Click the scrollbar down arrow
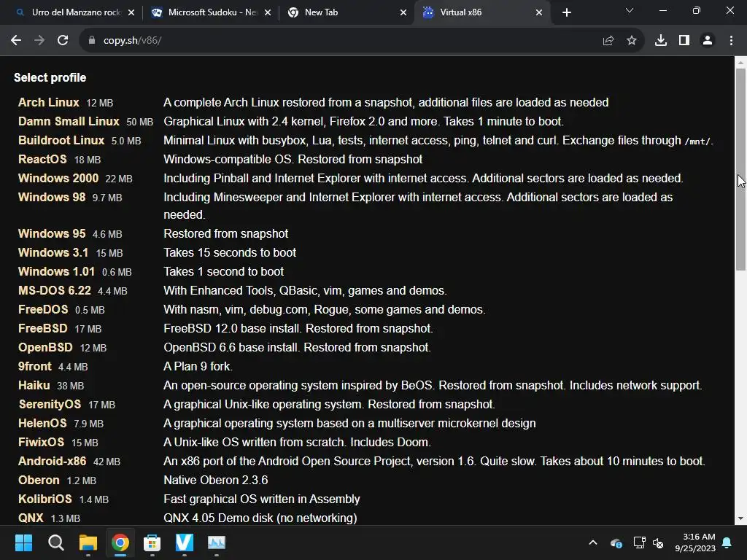 tap(741, 519)
